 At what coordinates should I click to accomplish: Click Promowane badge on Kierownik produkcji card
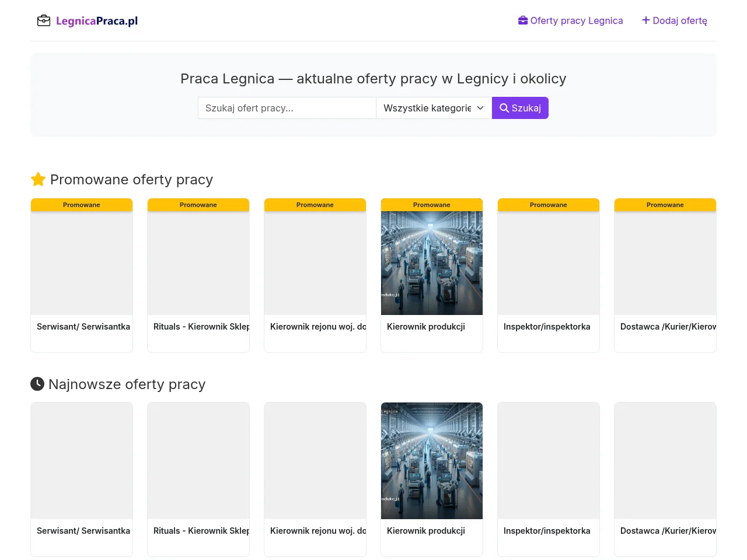point(432,205)
